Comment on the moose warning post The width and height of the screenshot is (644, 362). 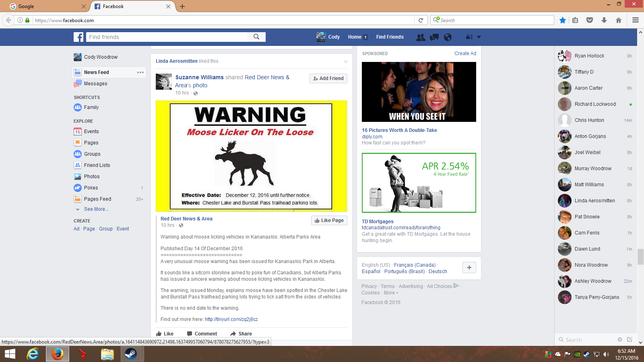[202, 334]
